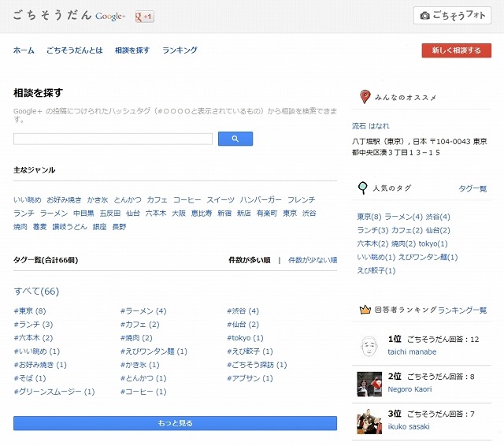Open taichi manabe avatar image

point(369,346)
